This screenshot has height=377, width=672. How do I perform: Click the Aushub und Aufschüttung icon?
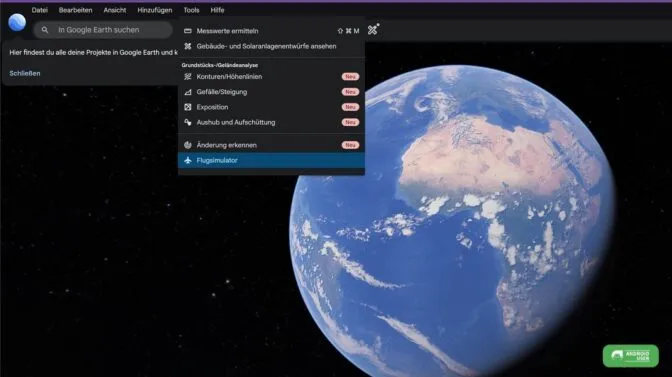point(188,122)
